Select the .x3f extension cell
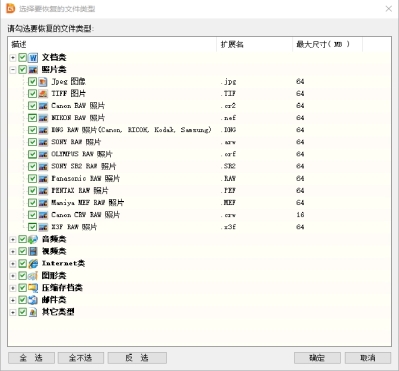 click(x=229, y=227)
